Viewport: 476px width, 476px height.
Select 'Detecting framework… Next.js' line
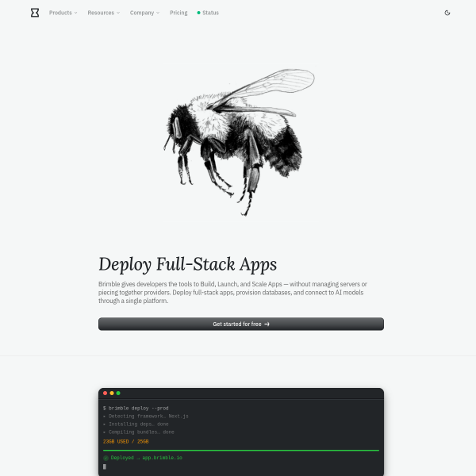146,416
